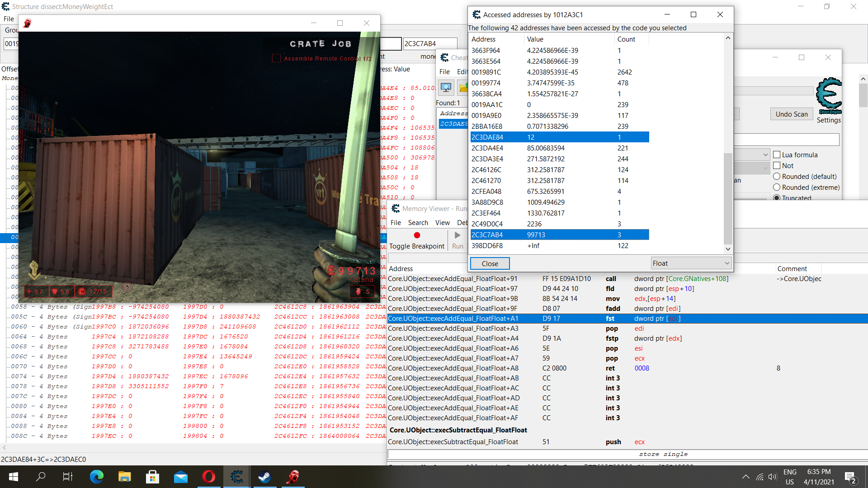Click the Toggle Breakpoint red dot icon

click(417, 235)
